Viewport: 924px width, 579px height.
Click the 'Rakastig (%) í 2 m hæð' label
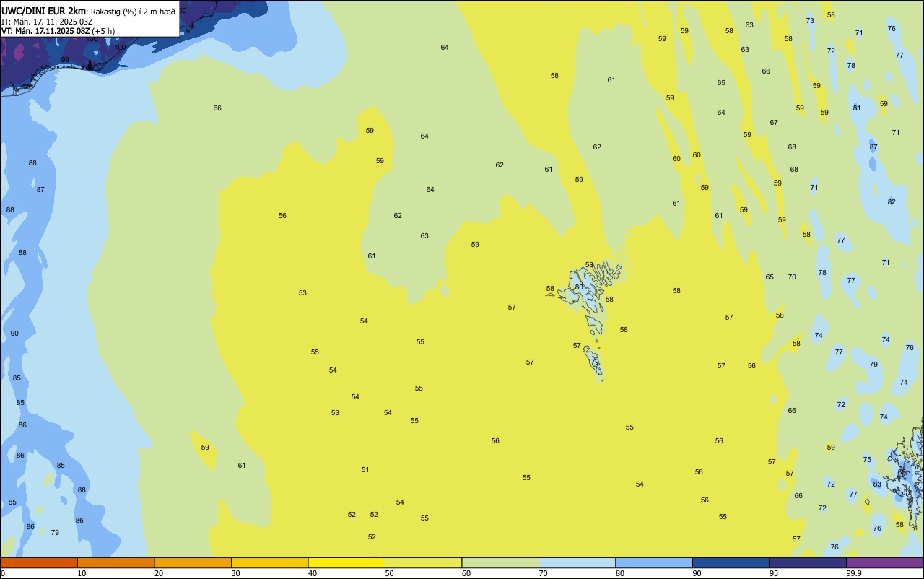click(133, 12)
